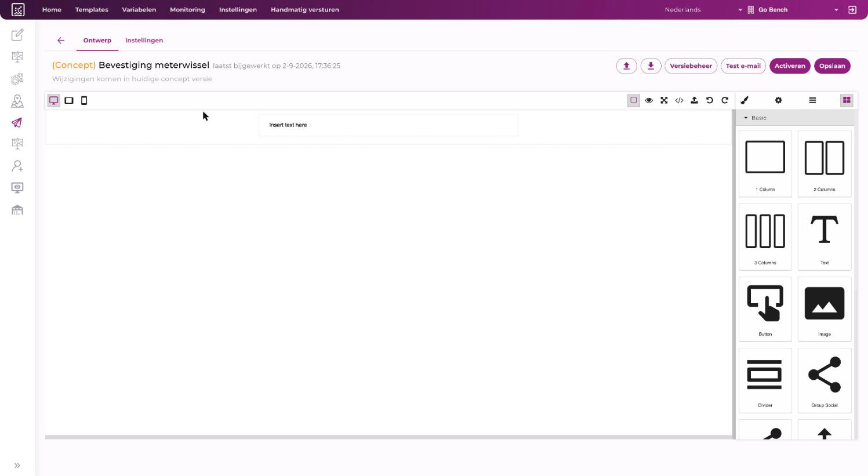Open Versiebeheer
Viewport: 868px width, 476px height.
coord(691,66)
